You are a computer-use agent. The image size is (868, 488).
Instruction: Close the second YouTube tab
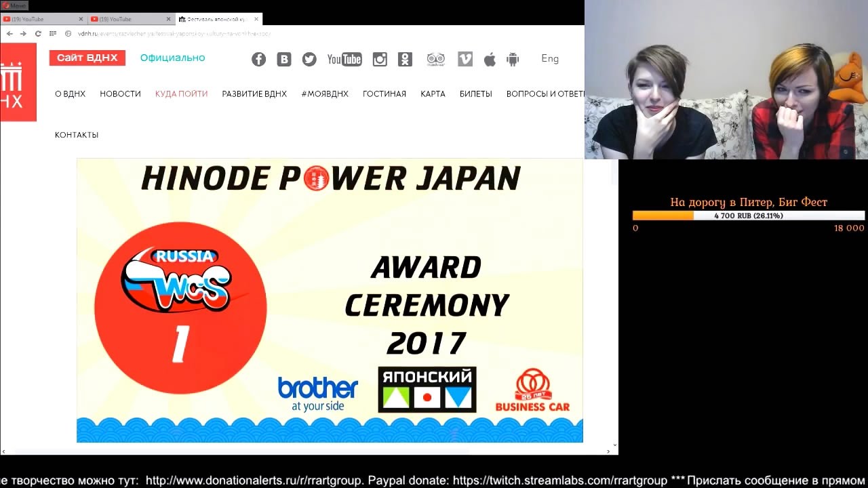click(169, 19)
